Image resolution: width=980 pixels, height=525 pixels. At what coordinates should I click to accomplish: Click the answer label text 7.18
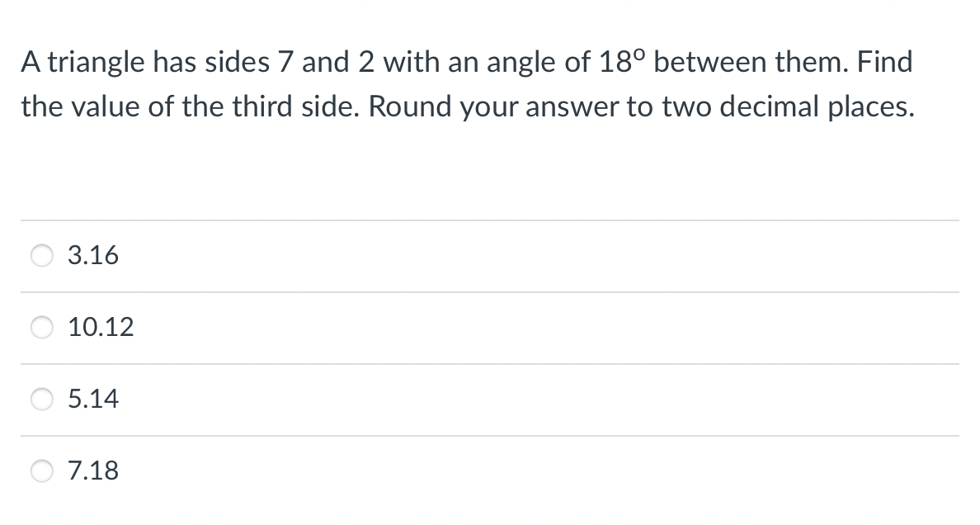[x=93, y=471]
